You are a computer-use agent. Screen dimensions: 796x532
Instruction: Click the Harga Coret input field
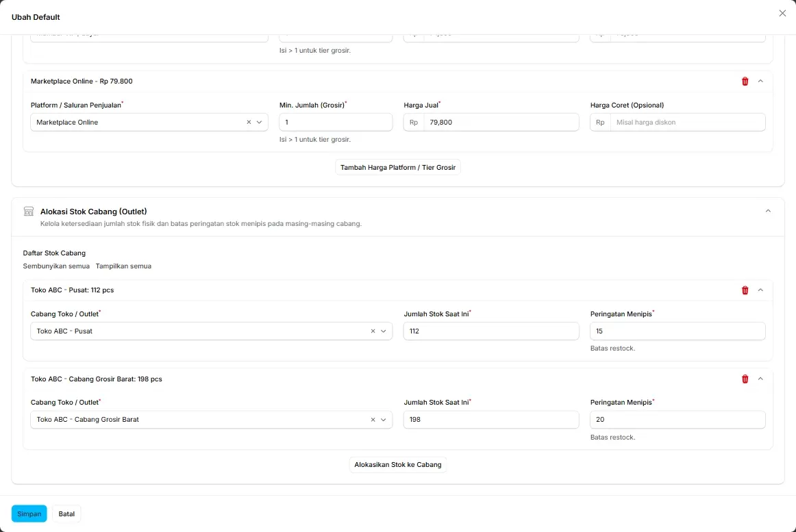(687, 123)
